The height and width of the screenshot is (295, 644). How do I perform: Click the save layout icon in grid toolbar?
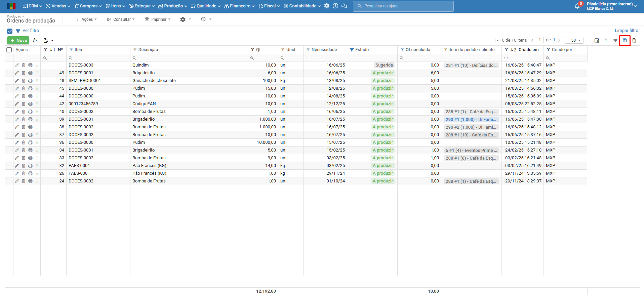click(x=625, y=40)
